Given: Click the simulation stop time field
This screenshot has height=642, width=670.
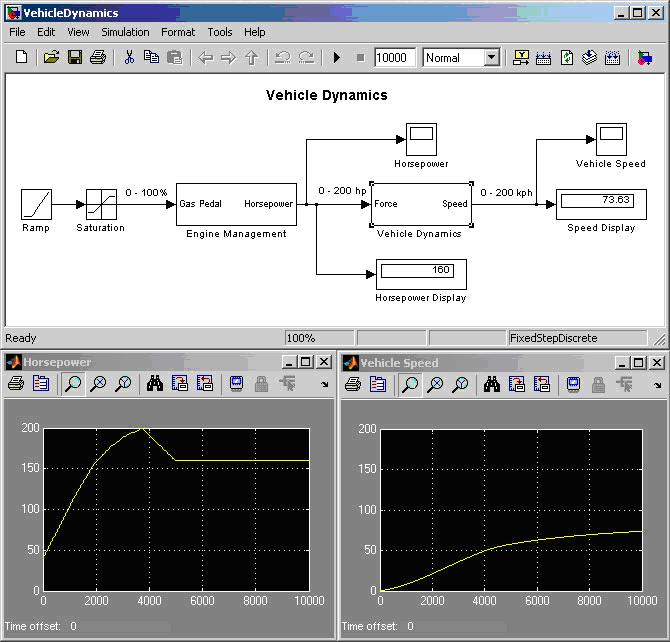Looking at the screenshot, I should point(395,58).
